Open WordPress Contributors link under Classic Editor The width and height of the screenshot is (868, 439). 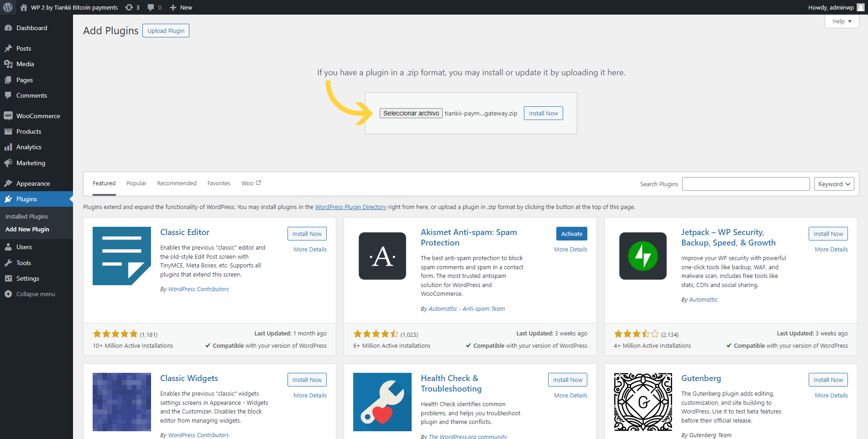(199, 289)
